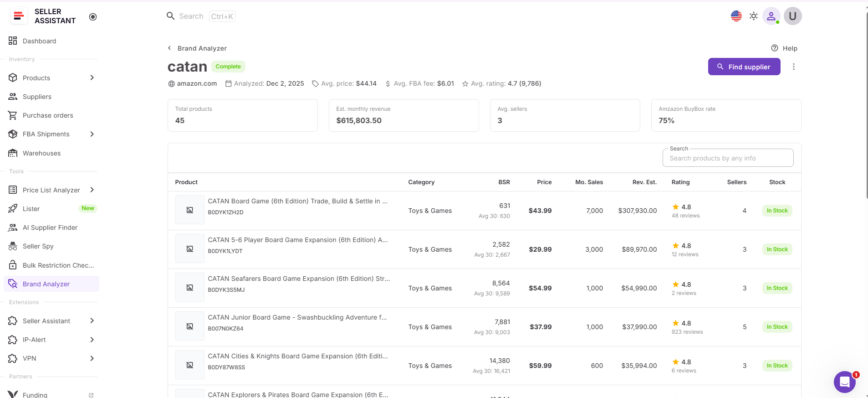The image size is (868, 398).
Task: Open the U profile avatar
Action: tap(793, 16)
